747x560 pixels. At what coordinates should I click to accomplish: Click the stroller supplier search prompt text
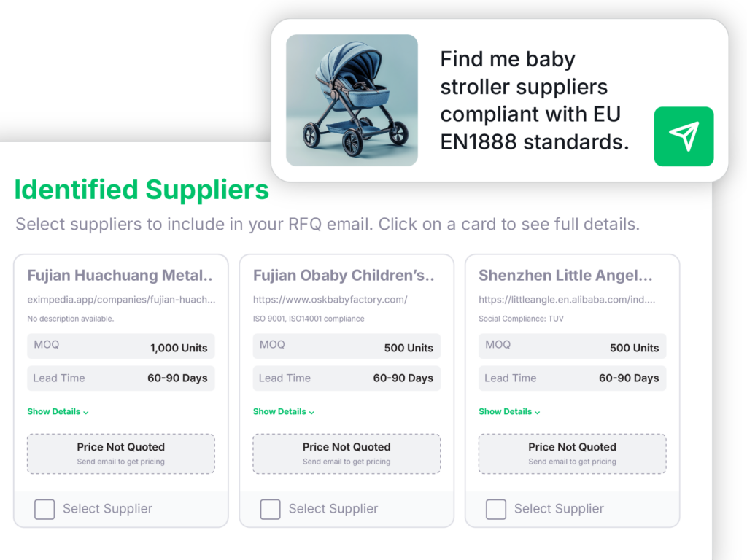(534, 100)
